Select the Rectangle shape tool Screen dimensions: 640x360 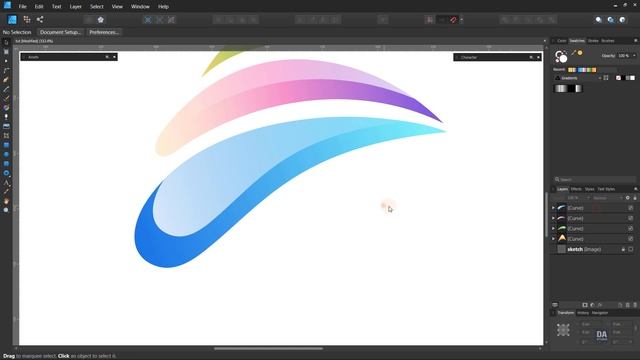click(6, 145)
